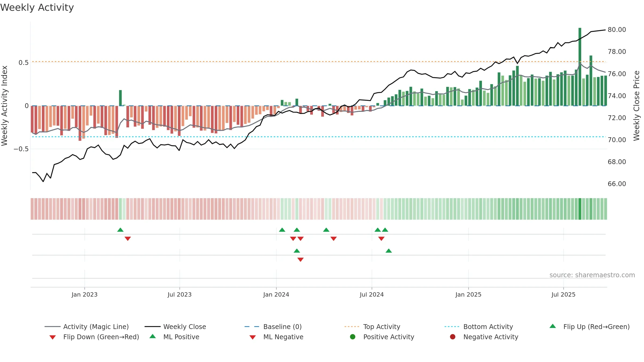The width and height of the screenshot is (644, 362).
Task: Click the Jul 2025 axis label
Action: click(563, 294)
